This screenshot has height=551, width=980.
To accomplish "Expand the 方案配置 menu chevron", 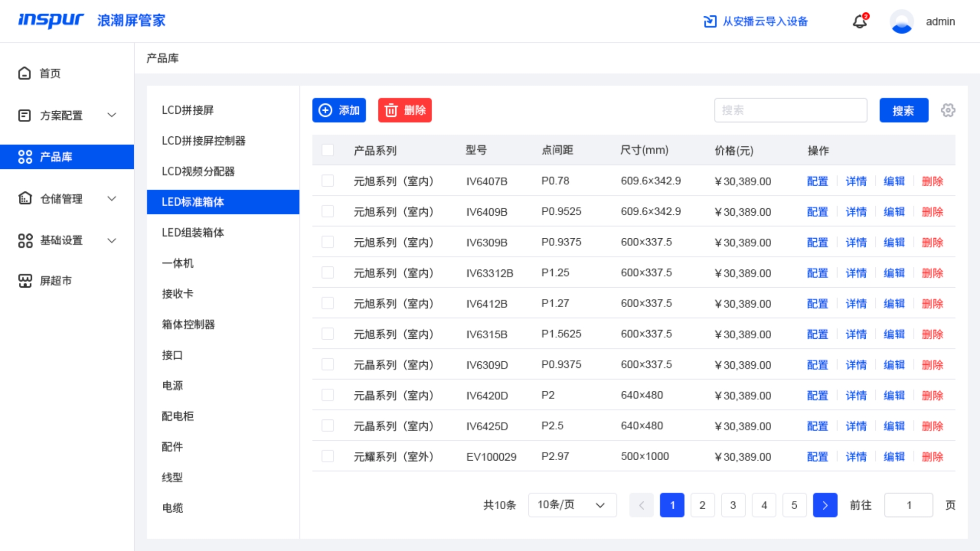I will (x=112, y=115).
